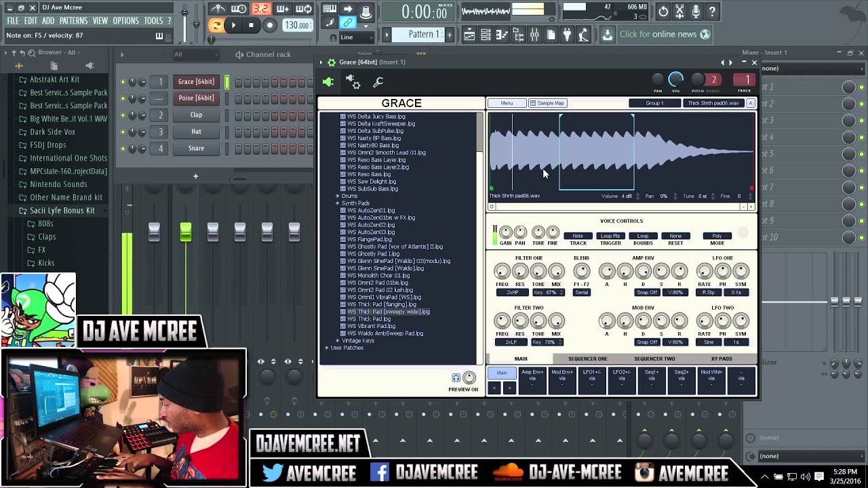The width and height of the screenshot is (868, 488).
Task: Open Filter One 2xHP type dropdown
Action: tap(511, 293)
